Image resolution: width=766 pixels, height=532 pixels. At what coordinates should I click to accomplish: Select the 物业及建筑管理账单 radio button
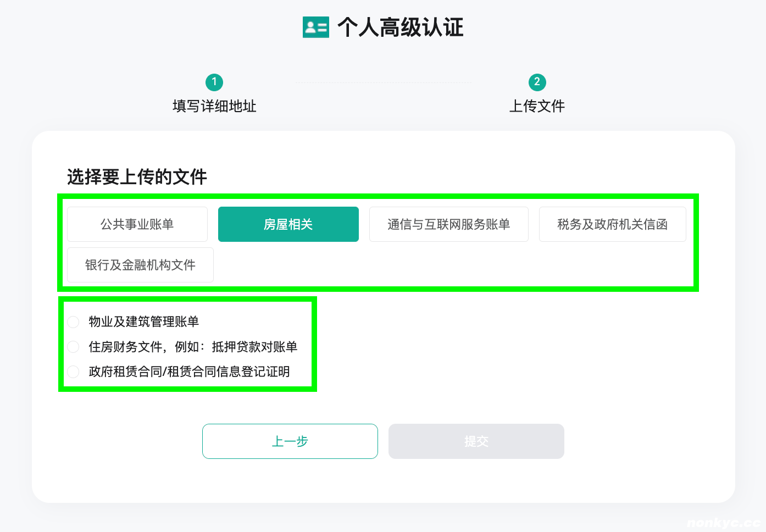pyautogui.click(x=73, y=322)
